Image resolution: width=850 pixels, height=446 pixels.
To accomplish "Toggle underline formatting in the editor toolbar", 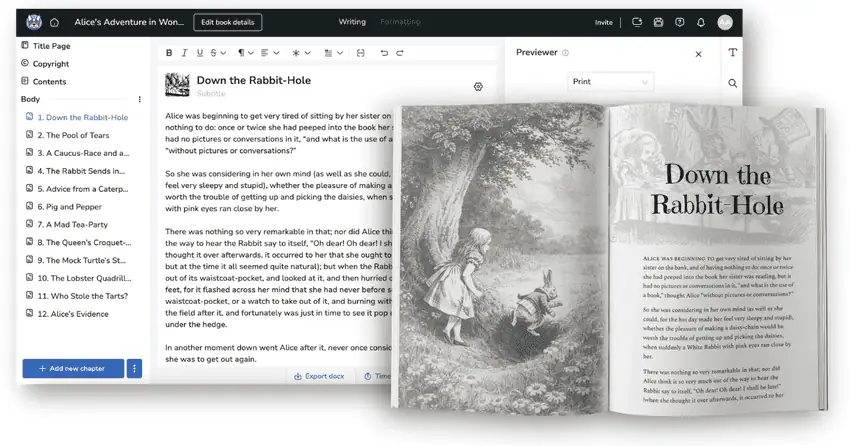I will 199,53.
